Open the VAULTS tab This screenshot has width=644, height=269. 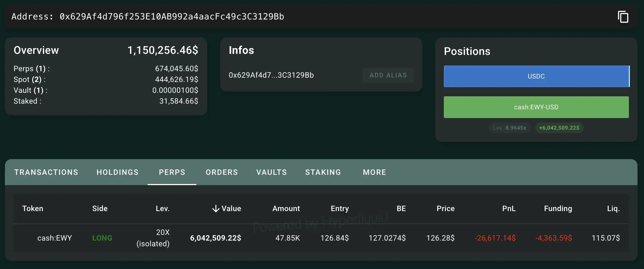pos(271,172)
